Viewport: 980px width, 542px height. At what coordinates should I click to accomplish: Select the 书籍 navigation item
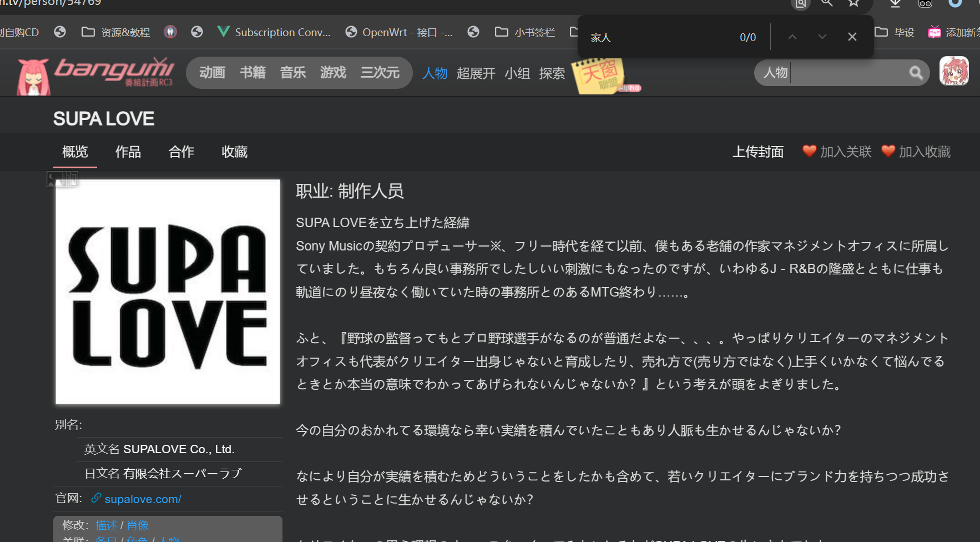(253, 73)
